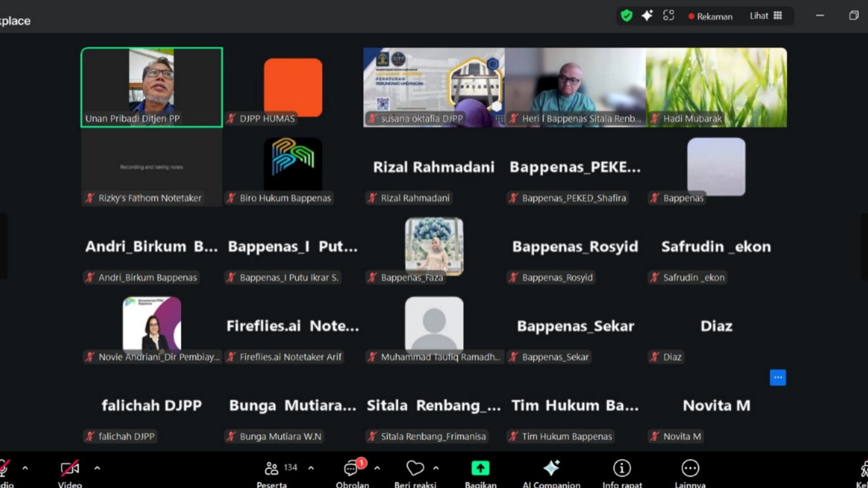Click the Beri reaksi heart icon
The width and height of the screenshot is (868, 488).
tap(415, 469)
